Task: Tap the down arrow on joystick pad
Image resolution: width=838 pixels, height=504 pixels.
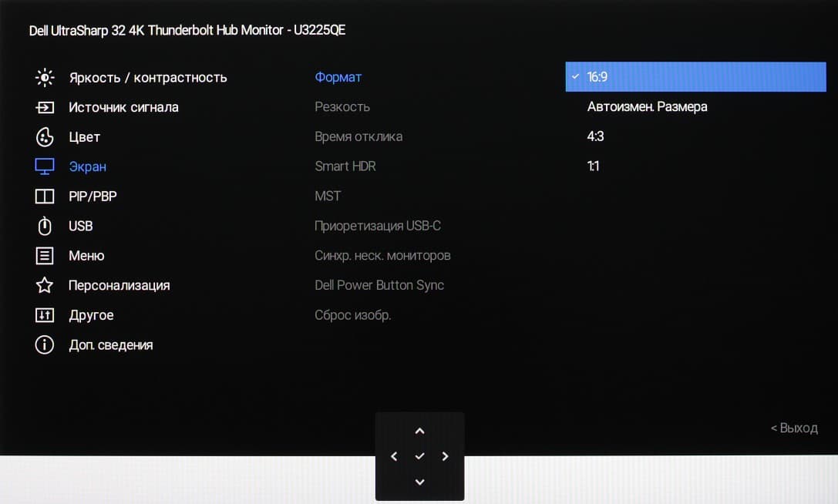Action: [419, 482]
